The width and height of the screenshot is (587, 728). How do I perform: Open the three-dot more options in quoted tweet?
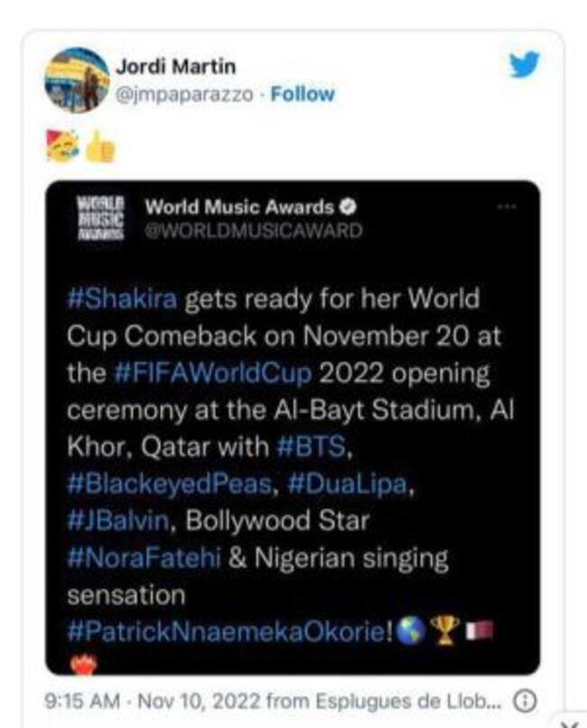point(507,206)
